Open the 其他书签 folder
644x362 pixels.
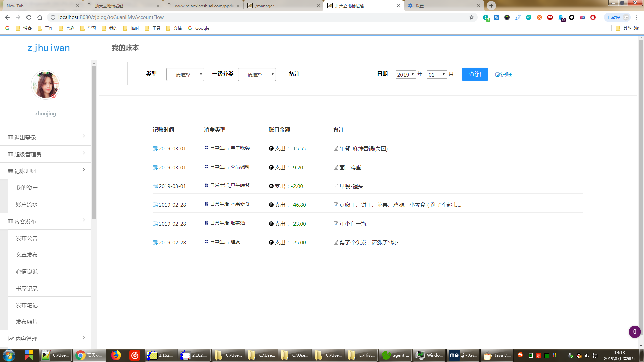(x=628, y=28)
